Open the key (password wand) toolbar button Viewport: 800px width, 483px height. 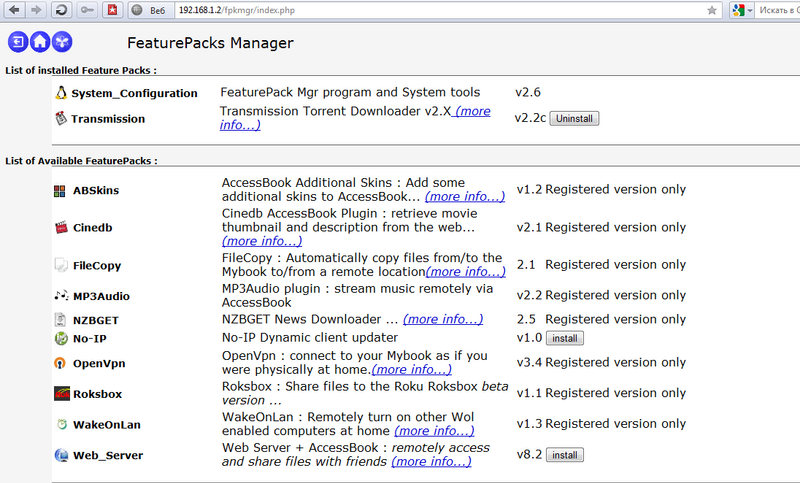point(87,10)
